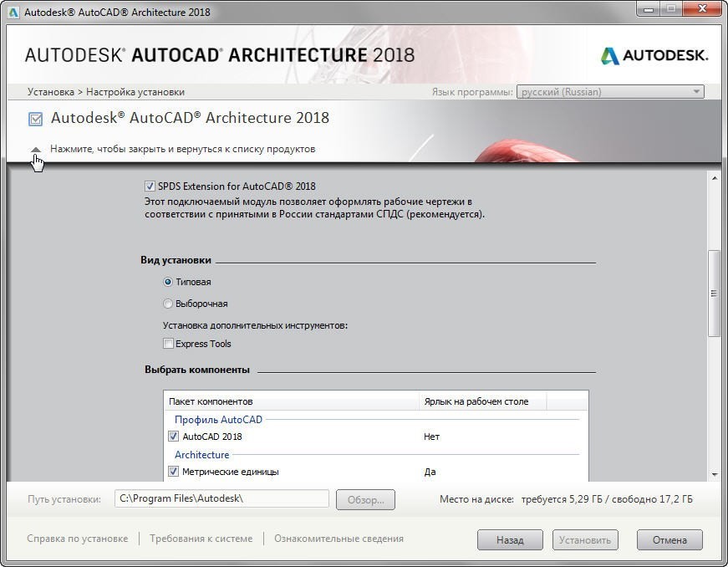Open the Язык программы language dropdown
The image size is (728, 567).
tap(610, 92)
